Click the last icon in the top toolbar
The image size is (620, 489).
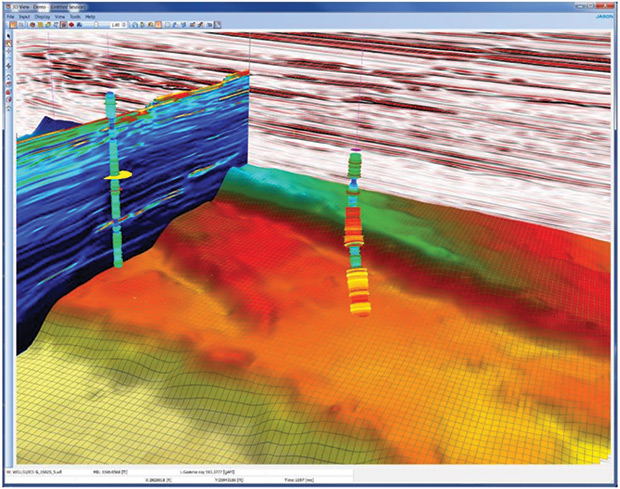[x=218, y=25]
